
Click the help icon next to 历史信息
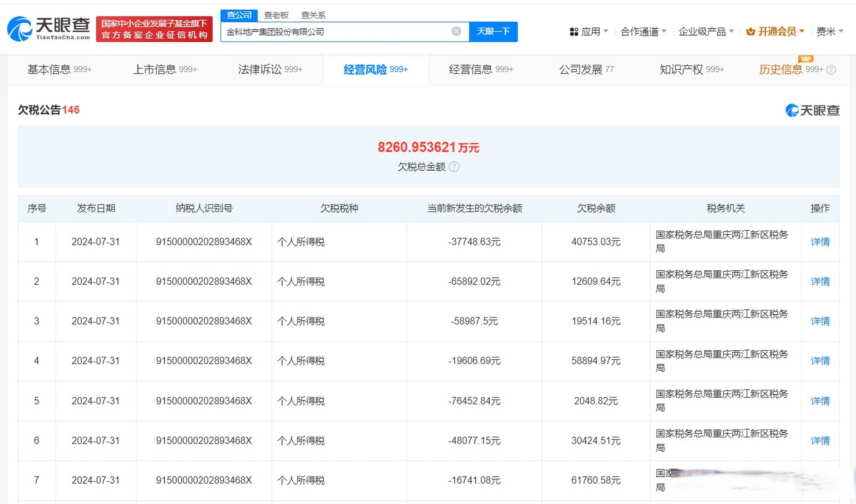[x=831, y=70]
